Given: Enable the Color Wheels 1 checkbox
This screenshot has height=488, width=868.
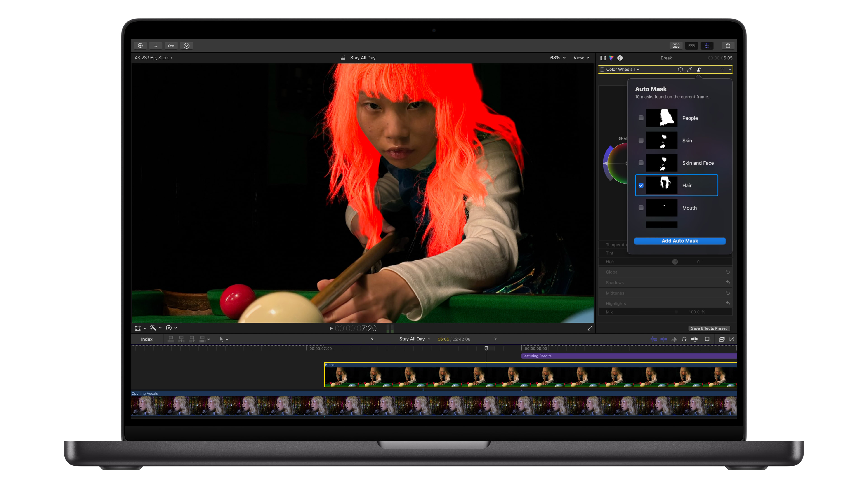Looking at the screenshot, I should (602, 69).
